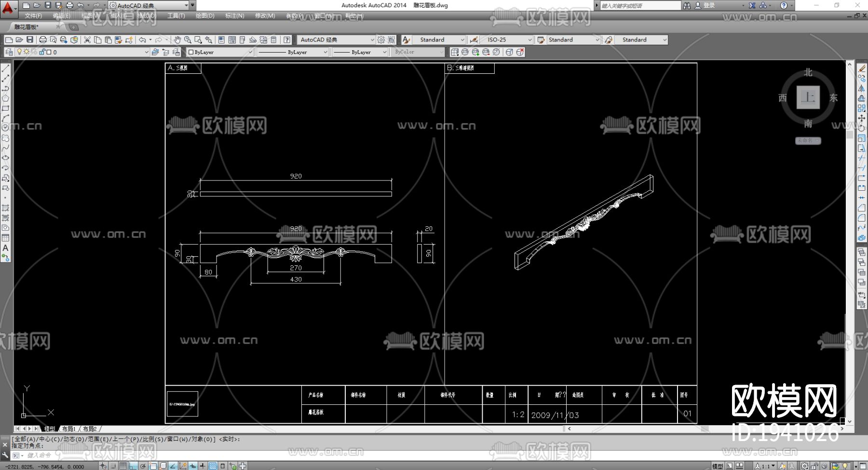Toggle Polar Tracking in status bar
The height and width of the screenshot is (470, 868).
[143, 466]
